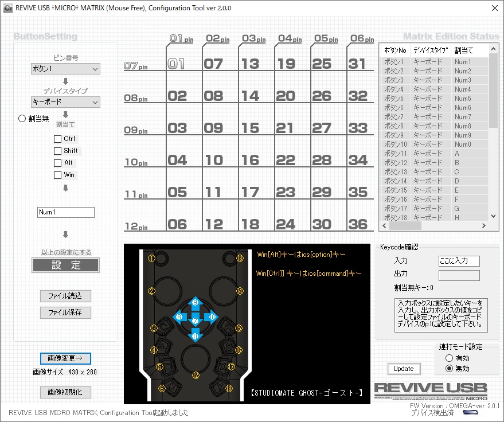Image resolution: width=504 pixels, height=422 pixels.
Task: Click the 画像変更→ button
Action: 65,358
